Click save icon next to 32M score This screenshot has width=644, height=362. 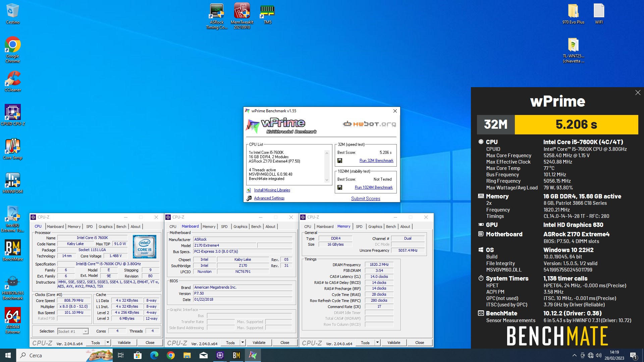coord(340,161)
